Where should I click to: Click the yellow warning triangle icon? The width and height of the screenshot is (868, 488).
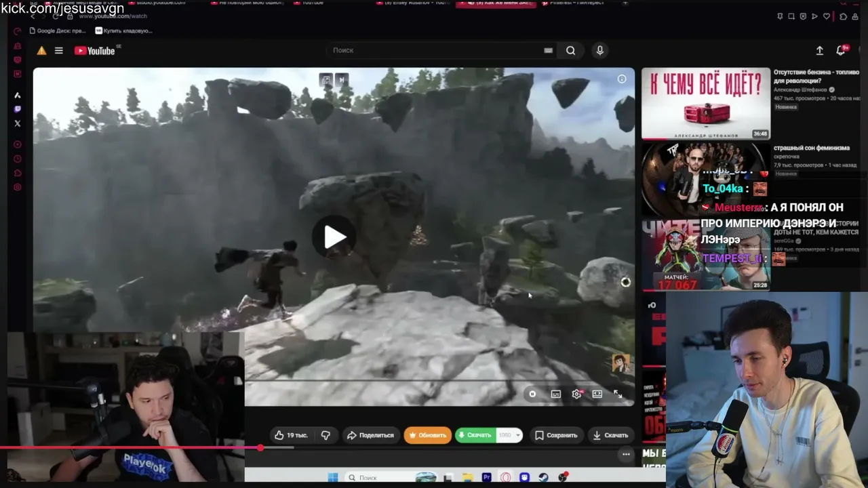point(41,51)
